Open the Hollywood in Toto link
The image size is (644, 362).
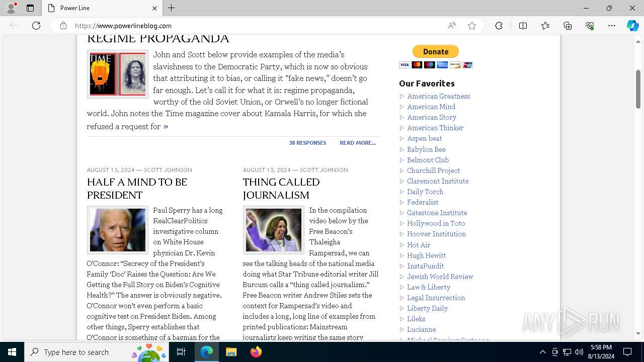[436, 223]
